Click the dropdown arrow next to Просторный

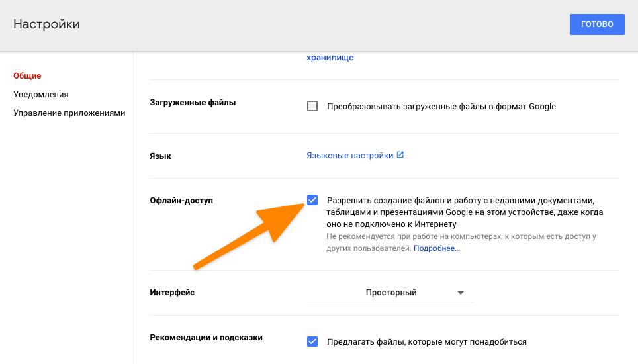461,293
